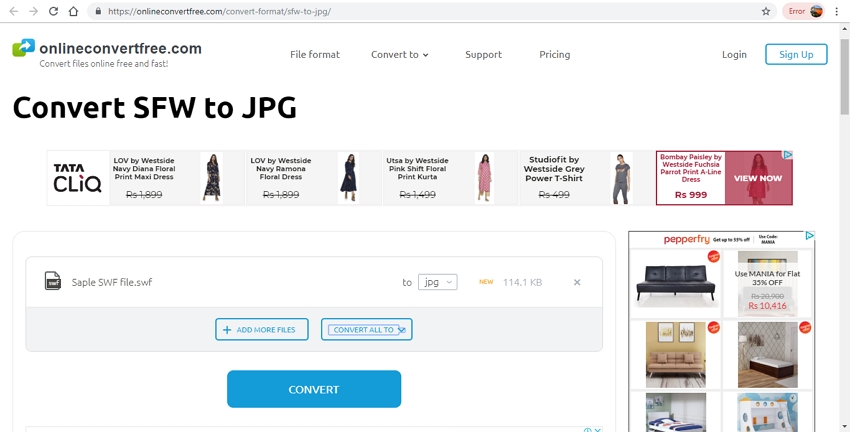Open the Pricing page
This screenshot has height=432, width=850.
[554, 54]
